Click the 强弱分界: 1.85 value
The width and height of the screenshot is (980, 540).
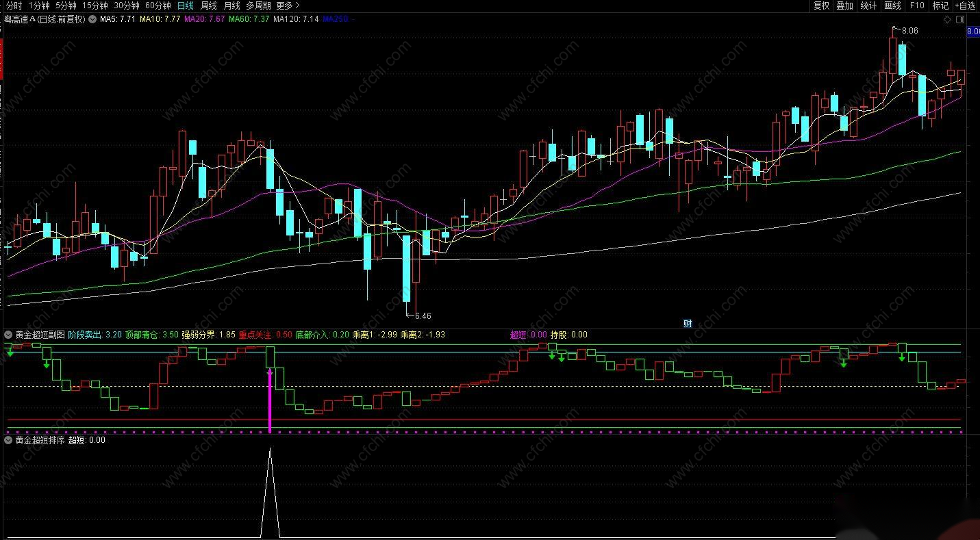[x=208, y=335]
